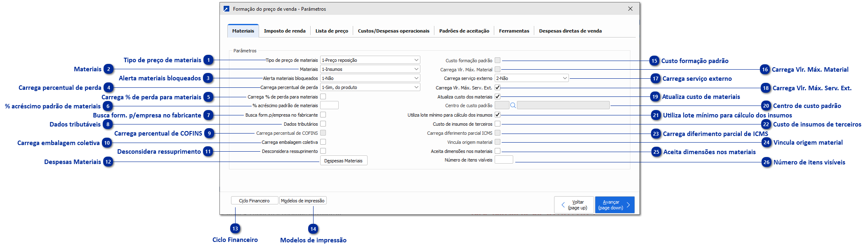Click the numbered callout badge 26

point(767,162)
